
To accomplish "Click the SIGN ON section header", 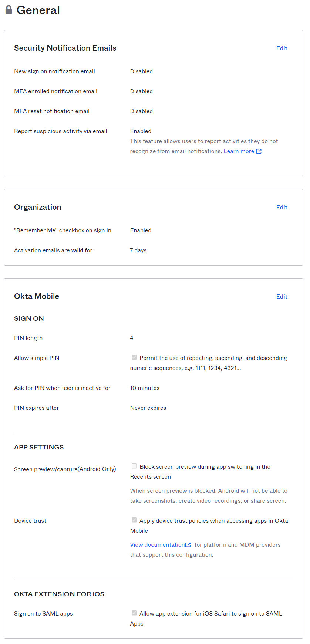I will pyautogui.click(x=29, y=318).
